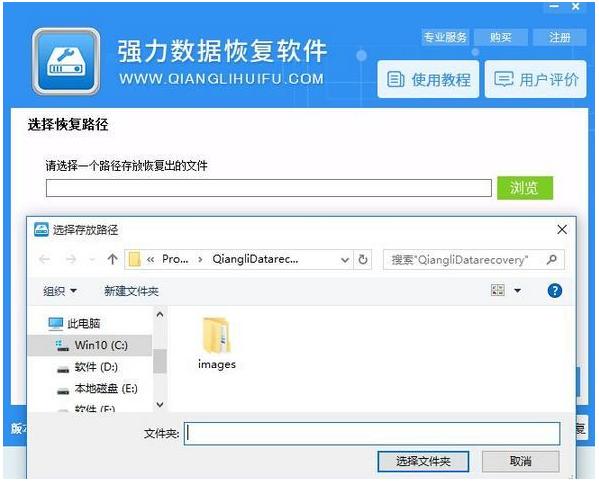Screen dimensions: 599x482
Task: Click the 选择文件夹 select folder button
Action: tap(423, 461)
